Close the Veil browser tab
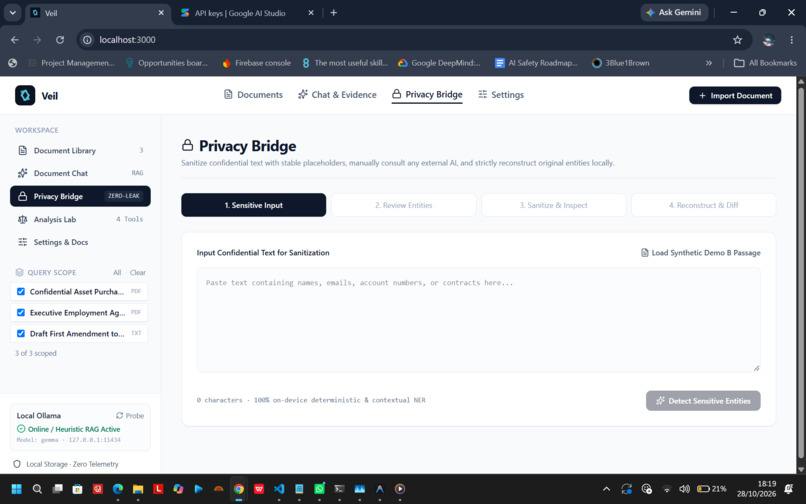 (161, 13)
